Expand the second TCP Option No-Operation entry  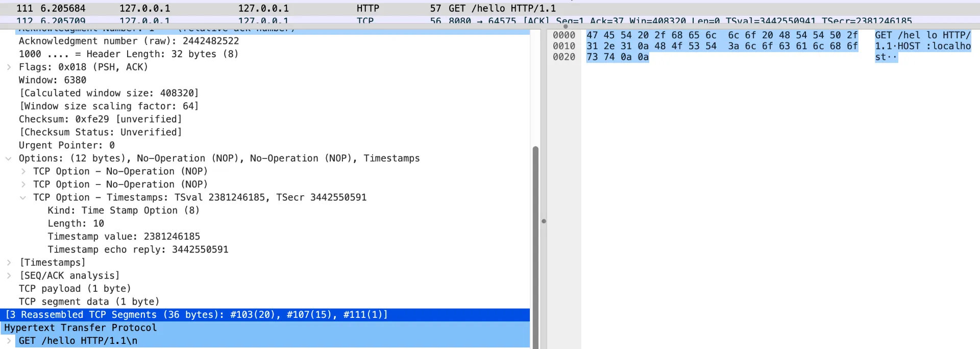click(23, 184)
